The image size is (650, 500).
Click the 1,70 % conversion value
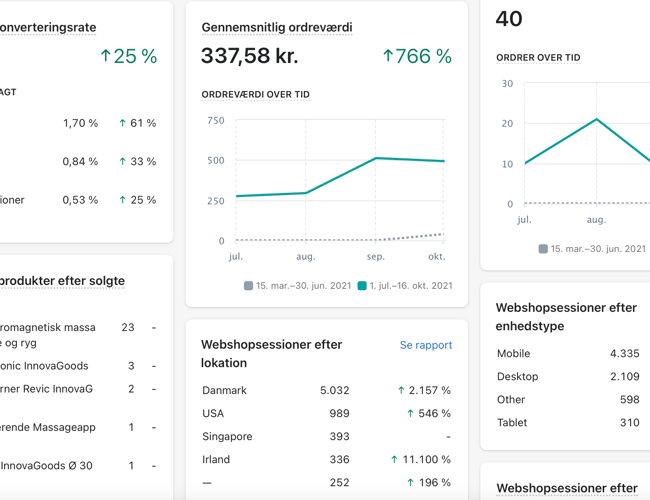[x=80, y=123]
